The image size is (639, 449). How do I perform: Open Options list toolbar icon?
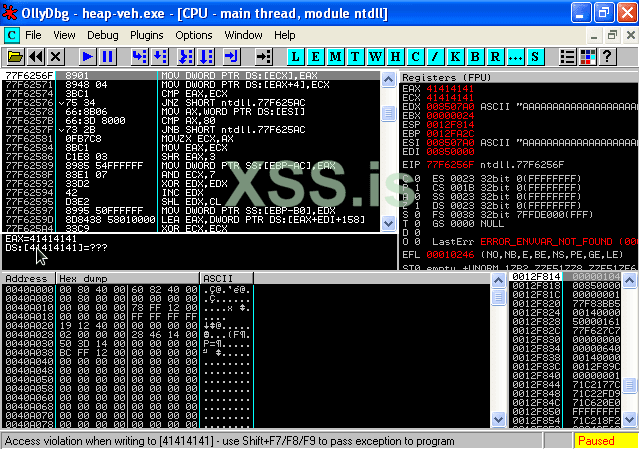(x=567, y=57)
